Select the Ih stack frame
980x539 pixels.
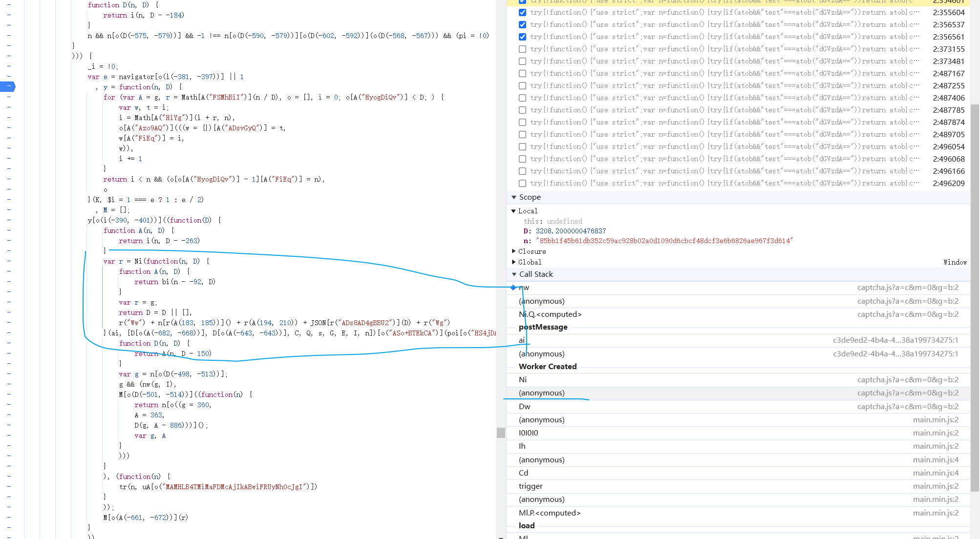click(x=738, y=446)
